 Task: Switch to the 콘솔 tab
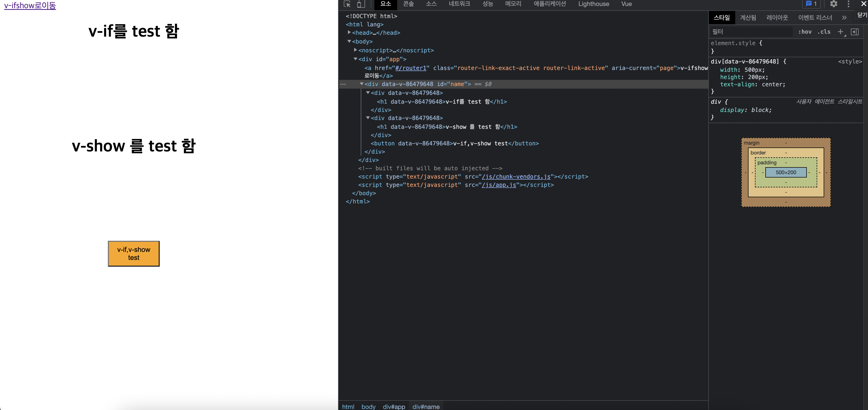click(x=408, y=4)
